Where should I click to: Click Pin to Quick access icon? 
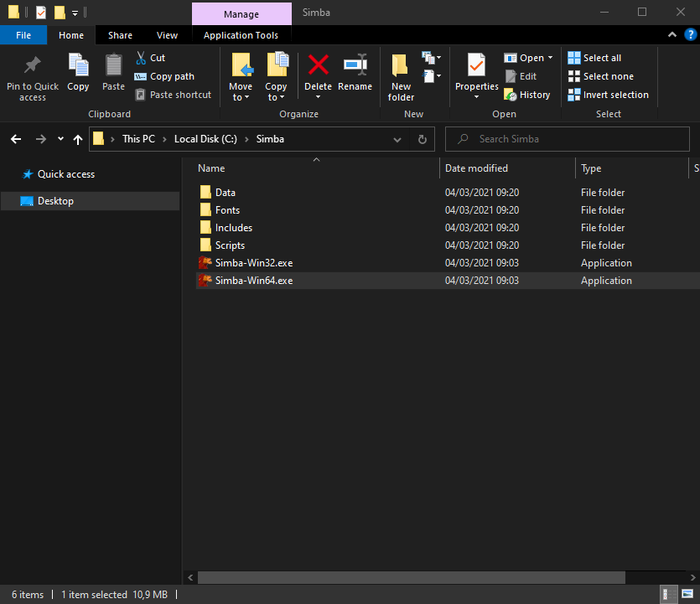32,65
